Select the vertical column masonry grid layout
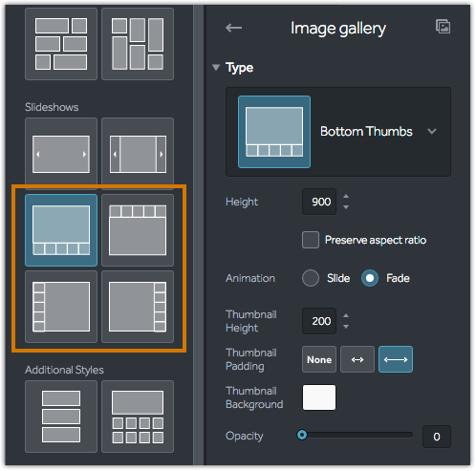Viewport: 476px width, 471px height. point(138,44)
